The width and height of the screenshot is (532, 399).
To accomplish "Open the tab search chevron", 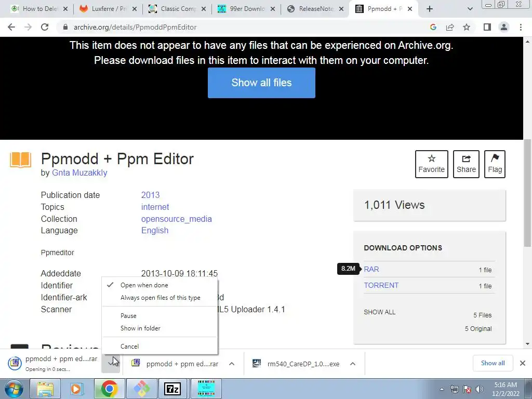I will tap(470, 9).
